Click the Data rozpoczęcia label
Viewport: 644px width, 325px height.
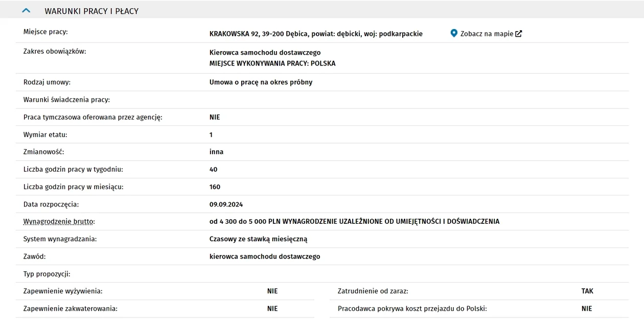51,204
